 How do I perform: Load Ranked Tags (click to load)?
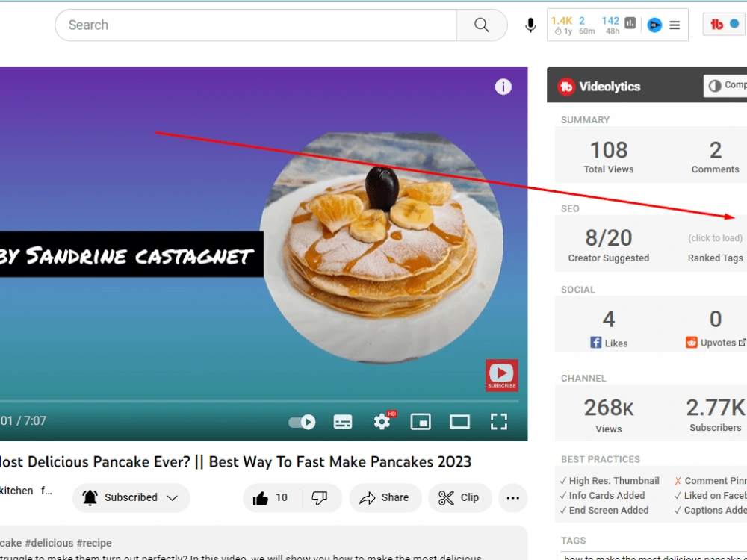[715, 238]
